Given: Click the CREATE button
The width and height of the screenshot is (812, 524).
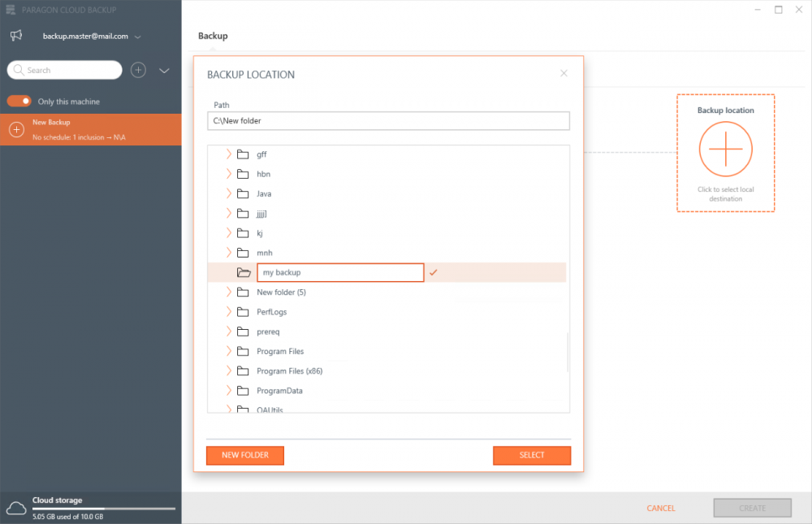Looking at the screenshot, I should coord(752,507).
